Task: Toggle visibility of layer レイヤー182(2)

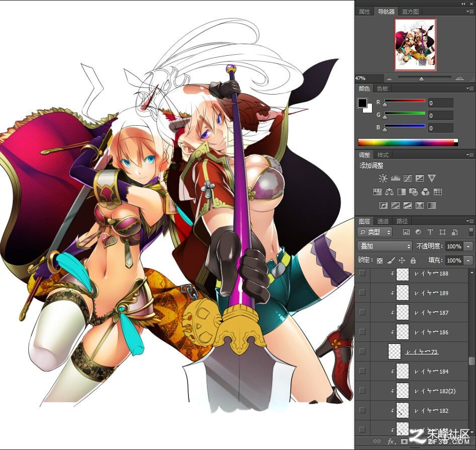Action: 362,391
